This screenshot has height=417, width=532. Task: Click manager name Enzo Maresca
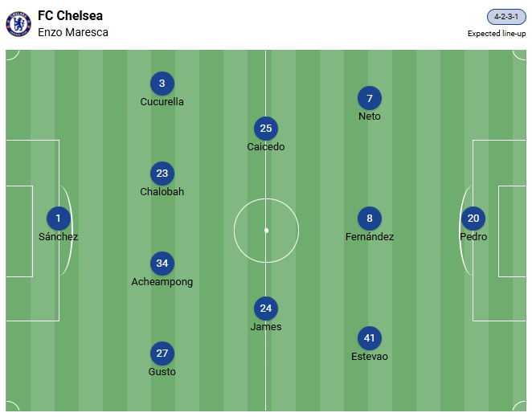click(73, 32)
